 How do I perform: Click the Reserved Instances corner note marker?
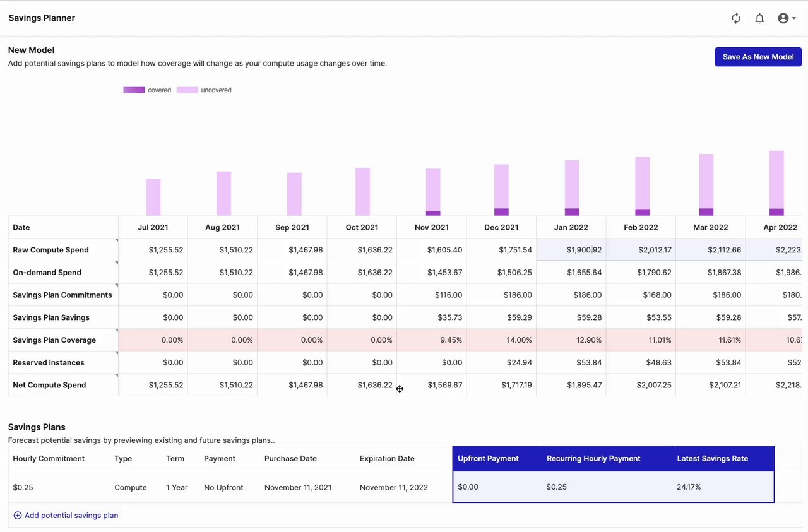point(116,353)
